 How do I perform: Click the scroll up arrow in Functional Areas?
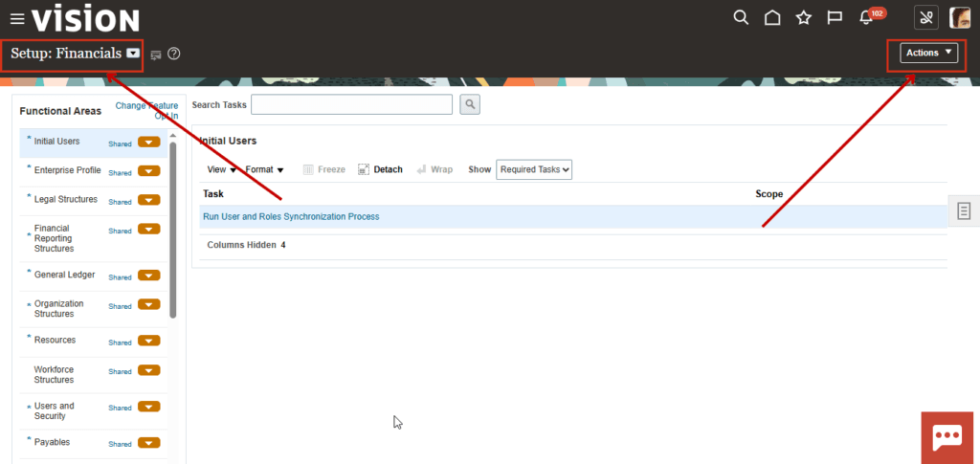(173, 136)
